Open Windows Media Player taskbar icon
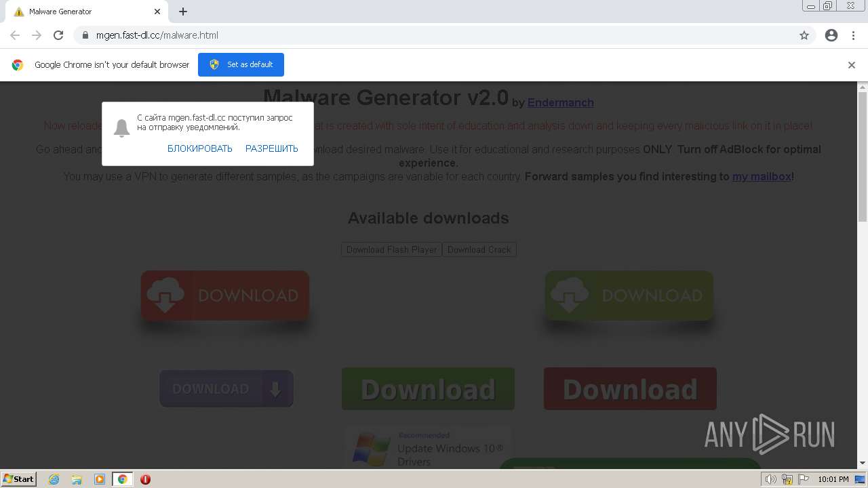 click(100, 479)
